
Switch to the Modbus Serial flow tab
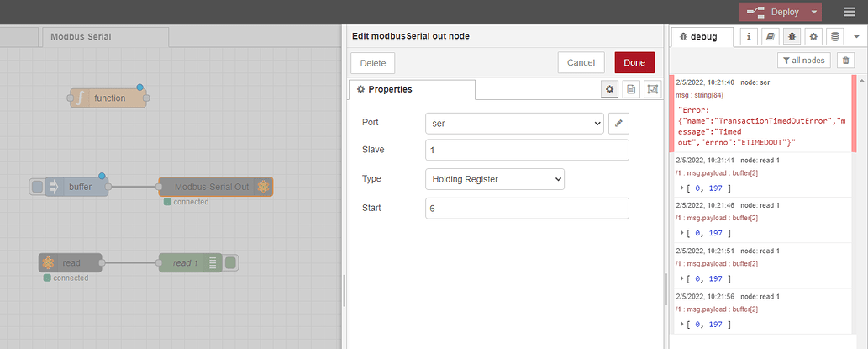pos(81,37)
